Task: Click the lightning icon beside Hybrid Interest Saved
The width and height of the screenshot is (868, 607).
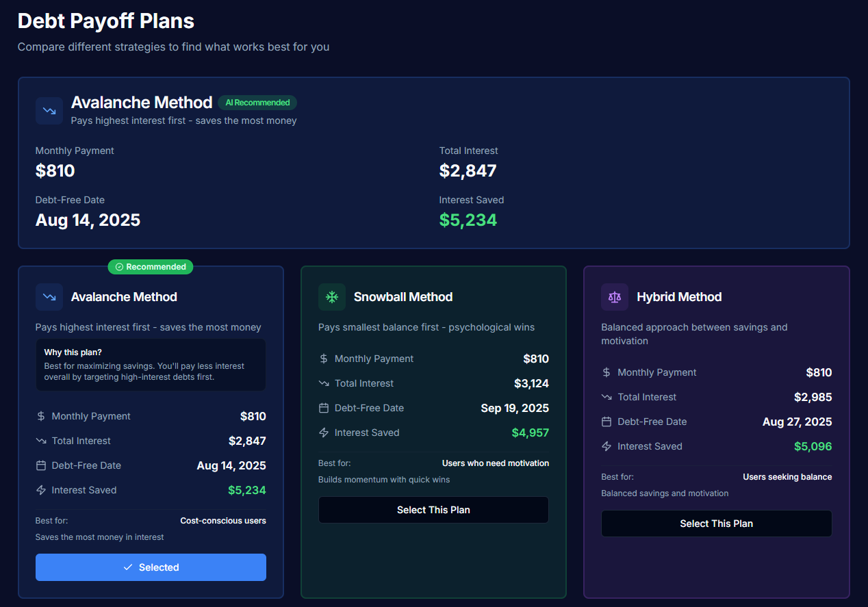Action: pyautogui.click(x=605, y=445)
